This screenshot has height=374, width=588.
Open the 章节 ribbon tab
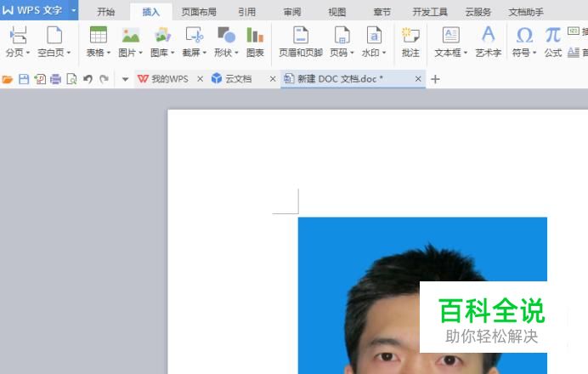[x=382, y=12]
